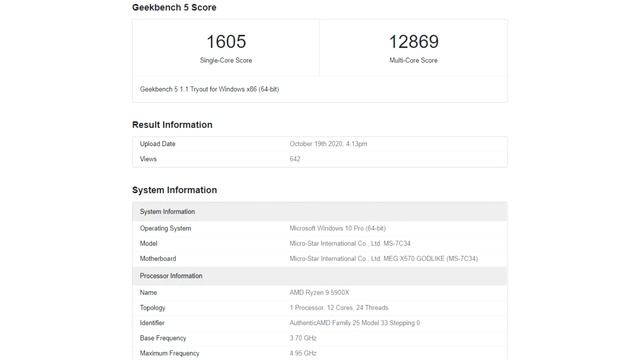Click the AMD Ryzen 9 5900X value
The height and width of the screenshot is (360, 640).
319,293
